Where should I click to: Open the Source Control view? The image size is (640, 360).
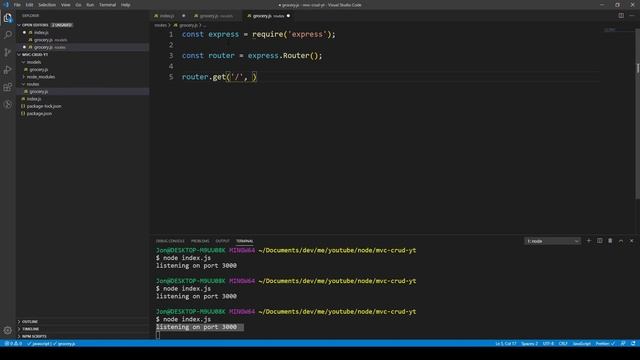tap(8, 52)
